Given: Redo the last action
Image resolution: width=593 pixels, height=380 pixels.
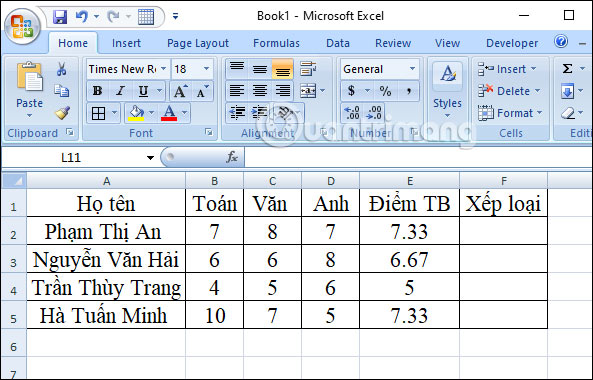Looking at the screenshot, I should pyautogui.click(x=113, y=16).
